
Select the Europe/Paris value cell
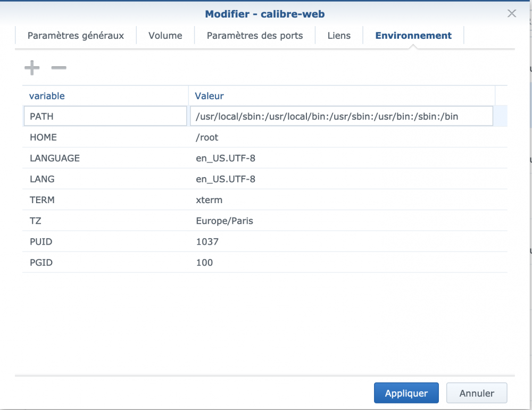pos(225,221)
